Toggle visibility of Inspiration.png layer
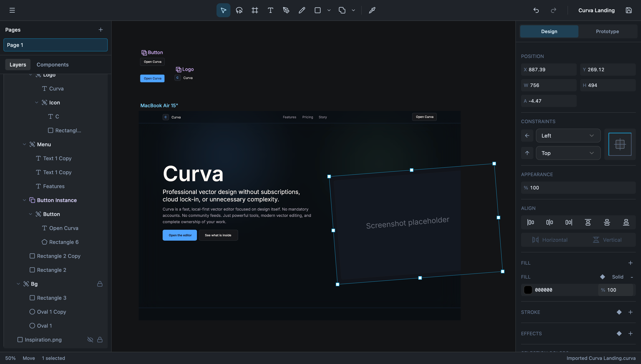Image resolution: width=641 pixels, height=364 pixels. [x=90, y=340]
